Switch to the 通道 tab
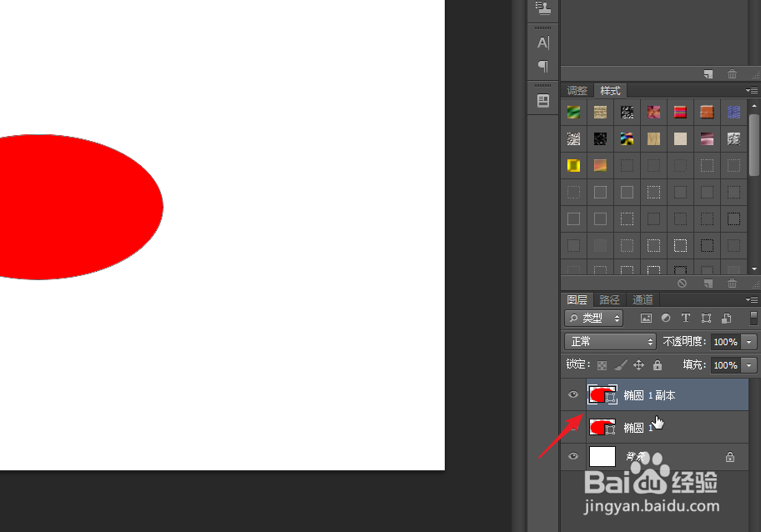761x532 pixels. coord(643,299)
